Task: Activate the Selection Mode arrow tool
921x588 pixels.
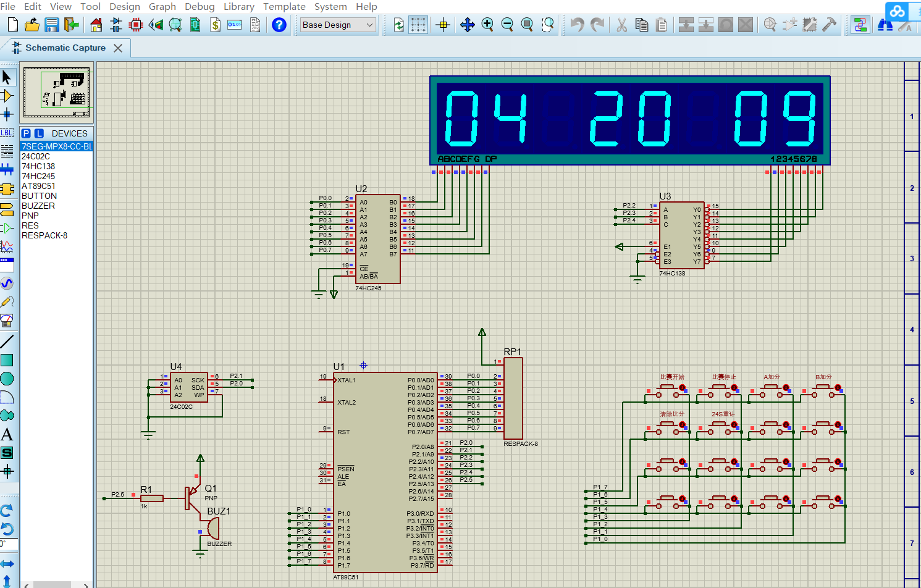Action: [x=7, y=77]
